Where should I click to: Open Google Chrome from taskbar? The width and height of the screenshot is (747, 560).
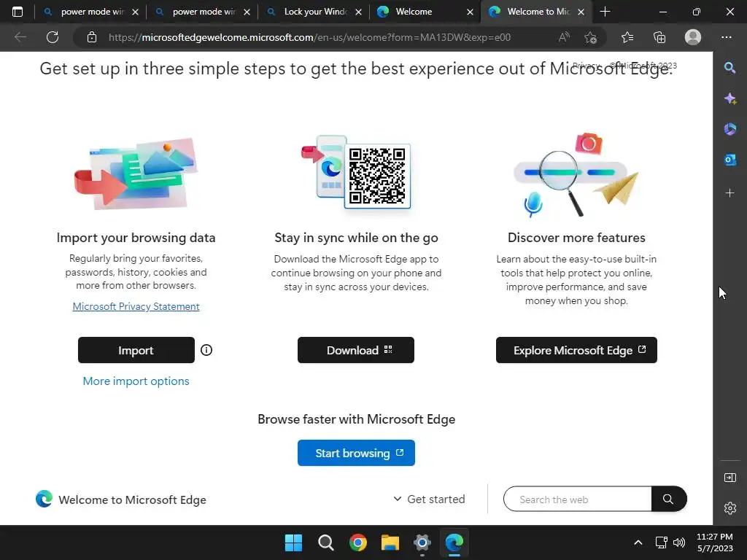[357, 542]
